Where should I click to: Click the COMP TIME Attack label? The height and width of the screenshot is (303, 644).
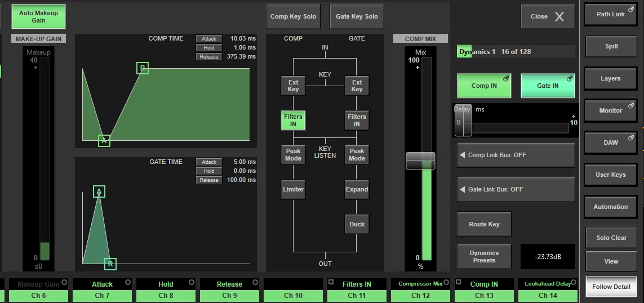coord(209,39)
